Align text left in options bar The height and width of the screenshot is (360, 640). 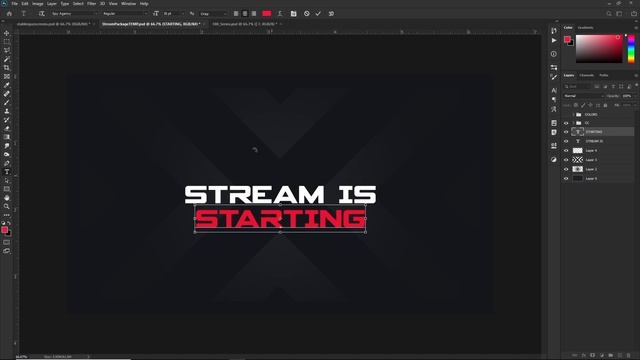[x=236, y=13]
